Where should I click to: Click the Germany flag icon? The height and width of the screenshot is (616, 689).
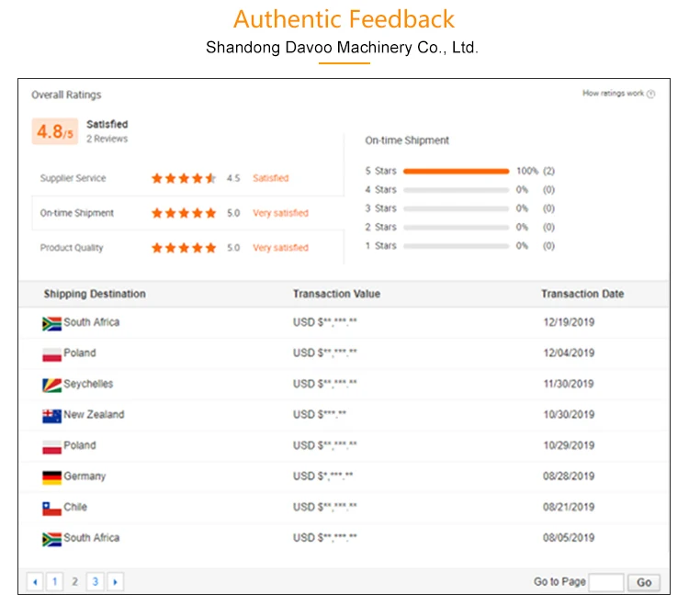pyautogui.click(x=51, y=477)
